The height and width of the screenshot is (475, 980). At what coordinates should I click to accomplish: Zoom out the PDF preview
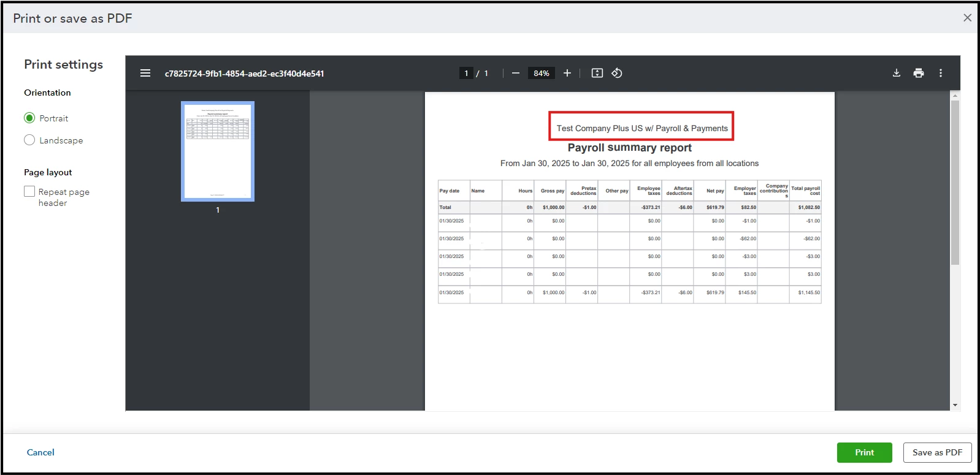click(516, 73)
